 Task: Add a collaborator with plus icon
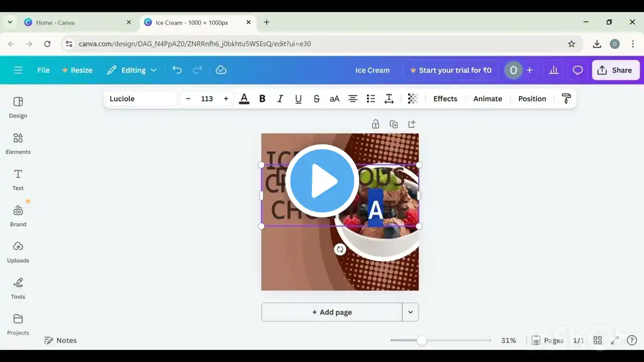coord(529,70)
